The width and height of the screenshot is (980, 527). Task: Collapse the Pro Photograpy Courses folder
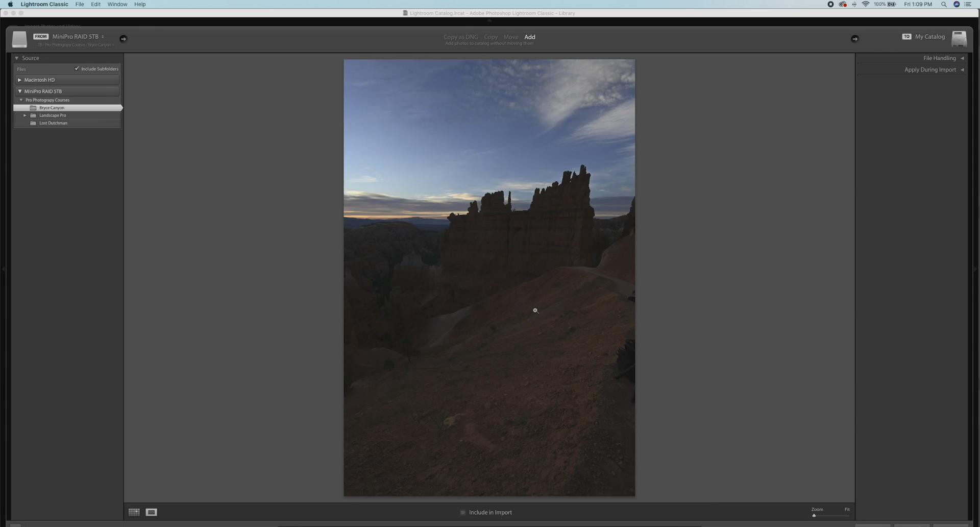[21, 100]
